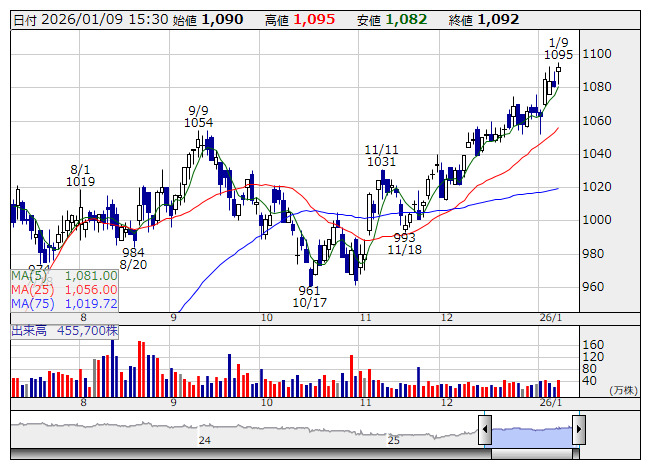653x470 pixels.
Task: Click the 40 volume axis label
Action: pos(590,380)
